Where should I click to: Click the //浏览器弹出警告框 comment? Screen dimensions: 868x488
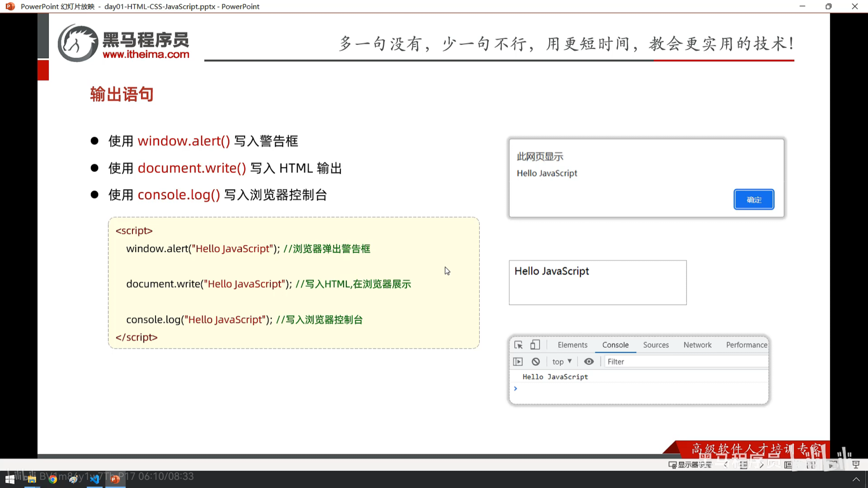click(327, 249)
